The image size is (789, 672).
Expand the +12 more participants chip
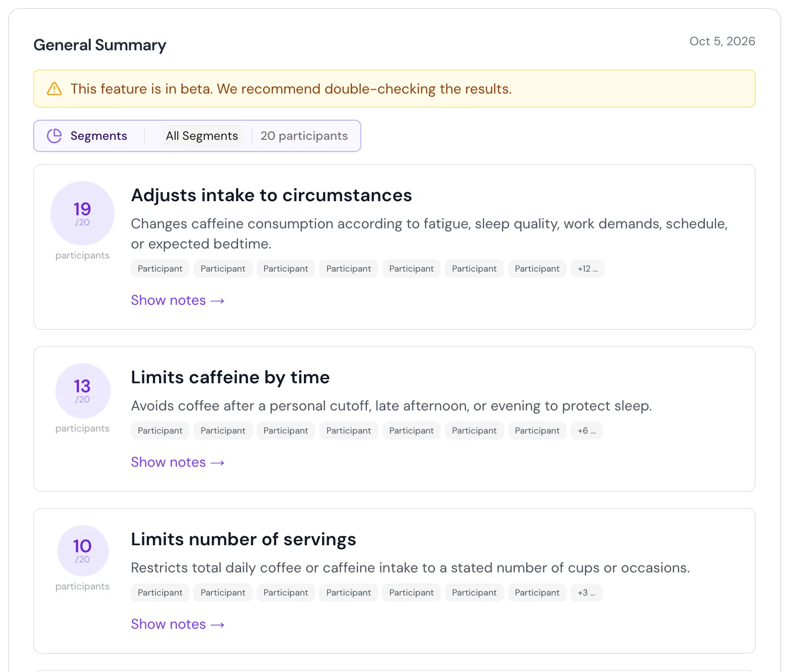588,269
